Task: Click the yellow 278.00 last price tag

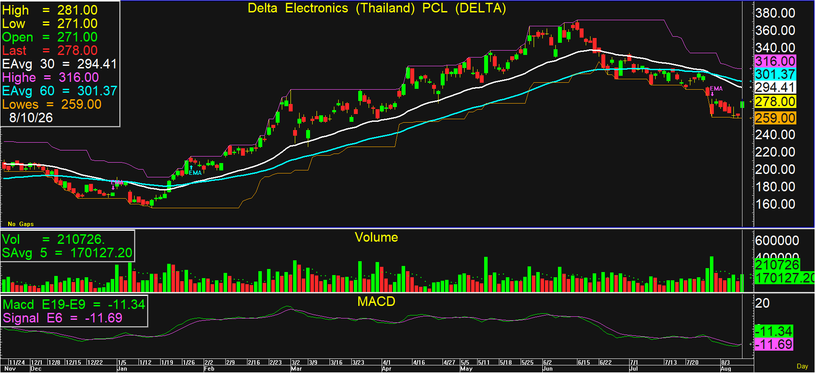Action: point(775,102)
